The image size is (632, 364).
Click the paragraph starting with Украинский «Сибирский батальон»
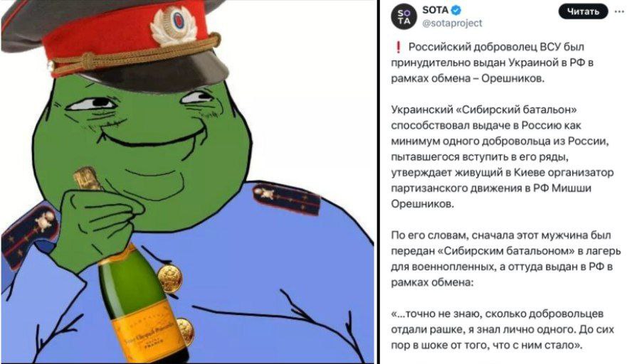(x=502, y=156)
